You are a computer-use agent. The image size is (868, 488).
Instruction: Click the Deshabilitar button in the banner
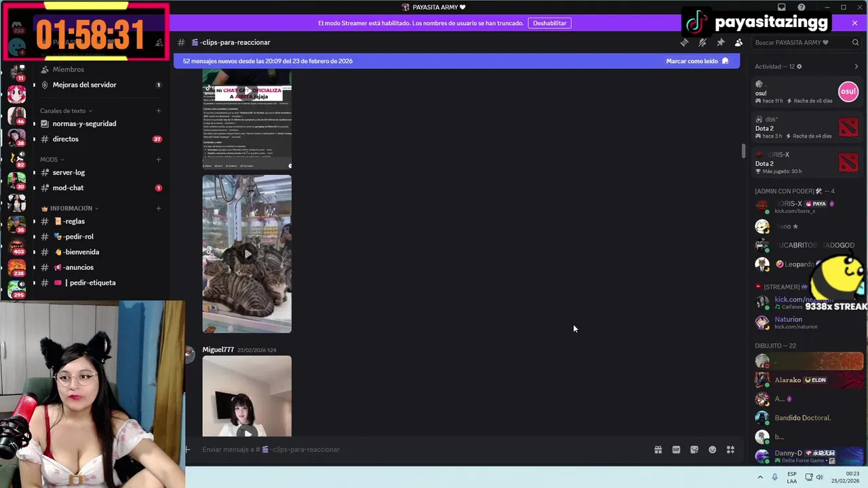(x=549, y=23)
